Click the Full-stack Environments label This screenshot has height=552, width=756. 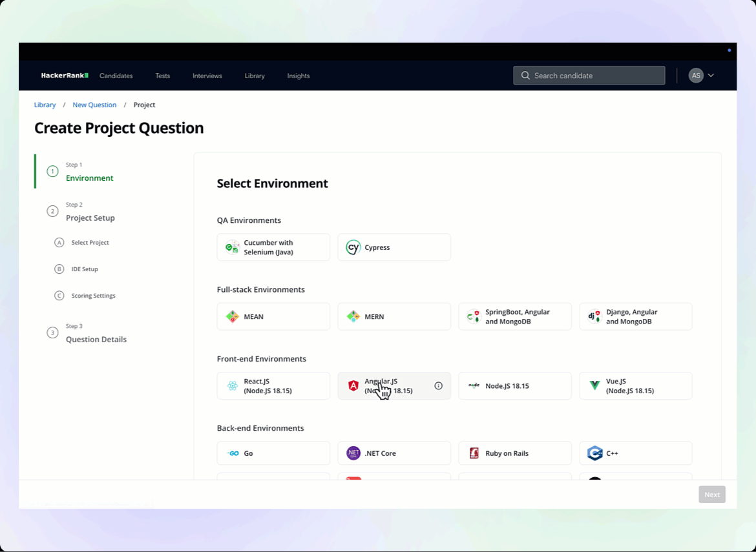pos(261,289)
